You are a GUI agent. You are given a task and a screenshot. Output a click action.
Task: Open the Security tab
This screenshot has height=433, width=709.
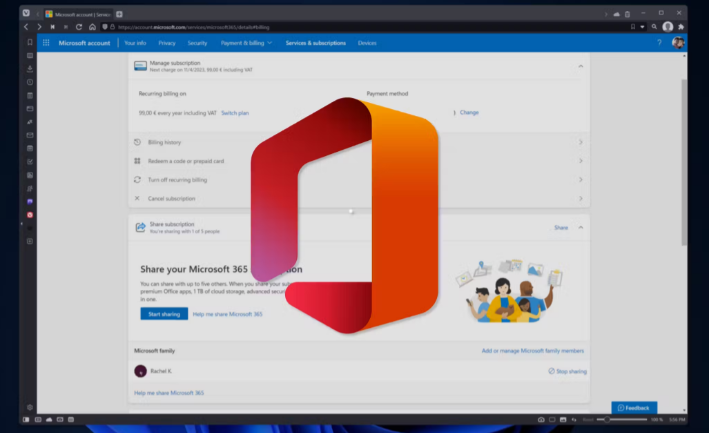[197, 43]
